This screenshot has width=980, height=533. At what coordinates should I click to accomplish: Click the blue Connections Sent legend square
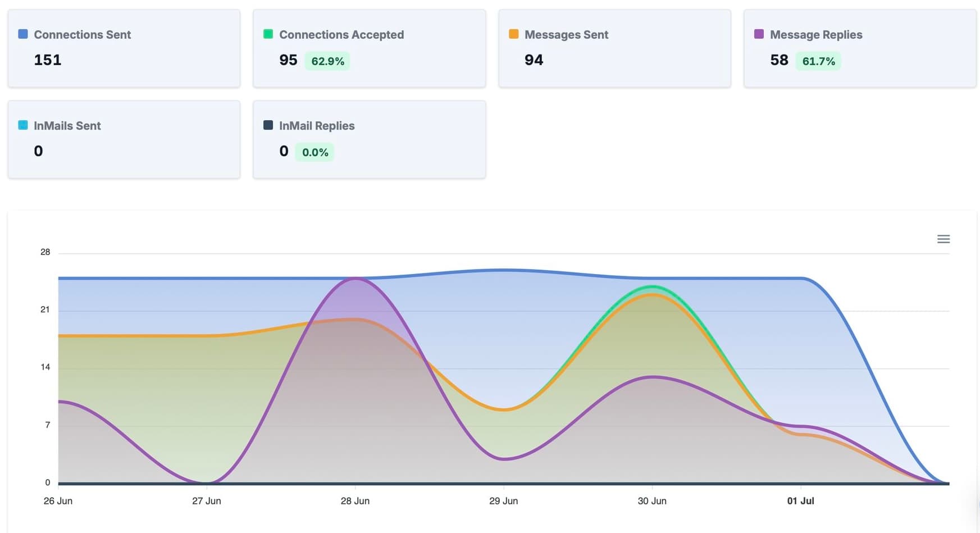tap(22, 34)
